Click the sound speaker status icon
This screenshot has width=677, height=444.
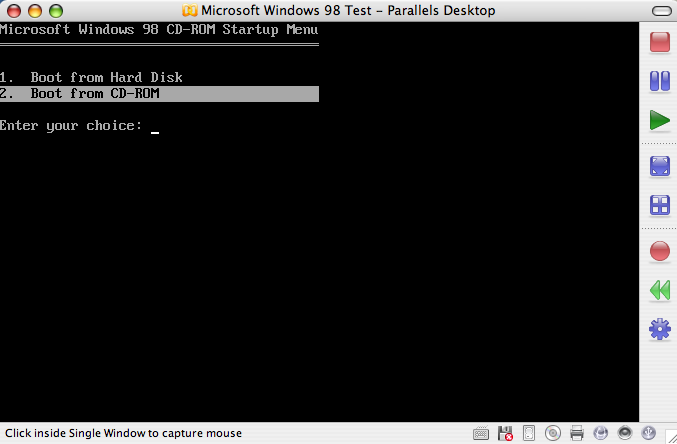coord(625,432)
